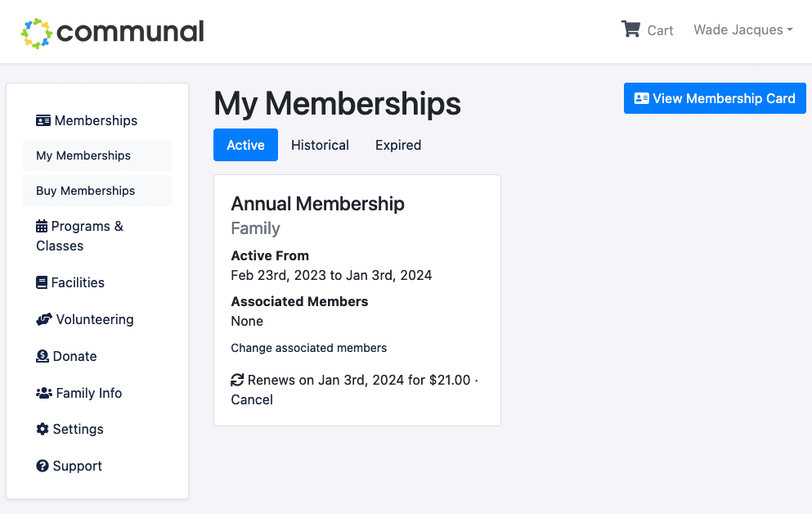The image size is (812, 514).
Task: Select the Programs & Classes calendar icon
Action: (42, 226)
